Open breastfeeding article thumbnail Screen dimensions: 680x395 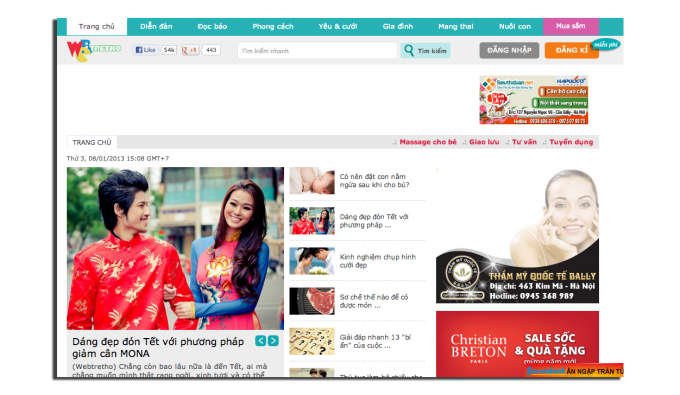[312, 180]
